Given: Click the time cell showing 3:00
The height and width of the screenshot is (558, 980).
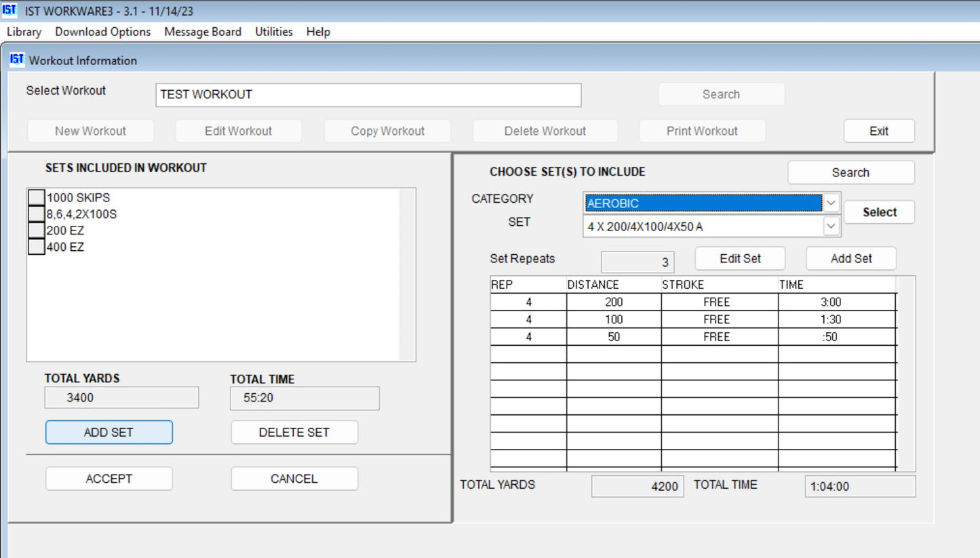Looking at the screenshot, I should coord(837,302).
